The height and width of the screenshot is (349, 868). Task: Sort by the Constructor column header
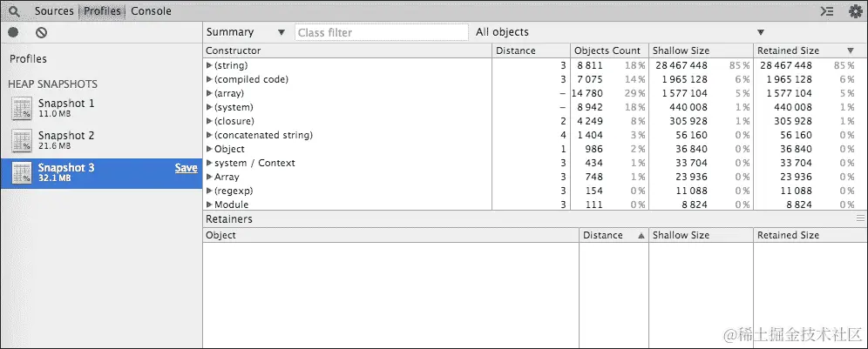click(347, 50)
